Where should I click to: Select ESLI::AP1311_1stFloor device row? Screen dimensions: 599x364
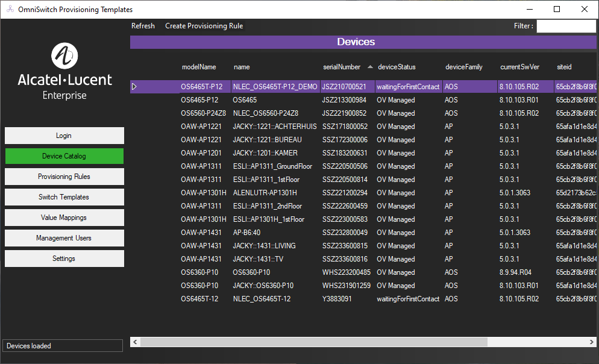click(363, 180)
